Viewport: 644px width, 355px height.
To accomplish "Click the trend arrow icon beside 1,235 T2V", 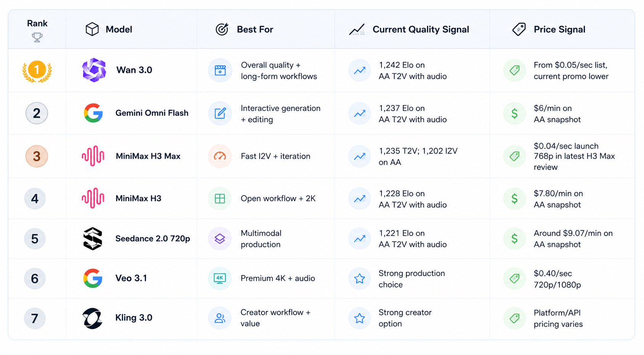I will click(359, 156).
